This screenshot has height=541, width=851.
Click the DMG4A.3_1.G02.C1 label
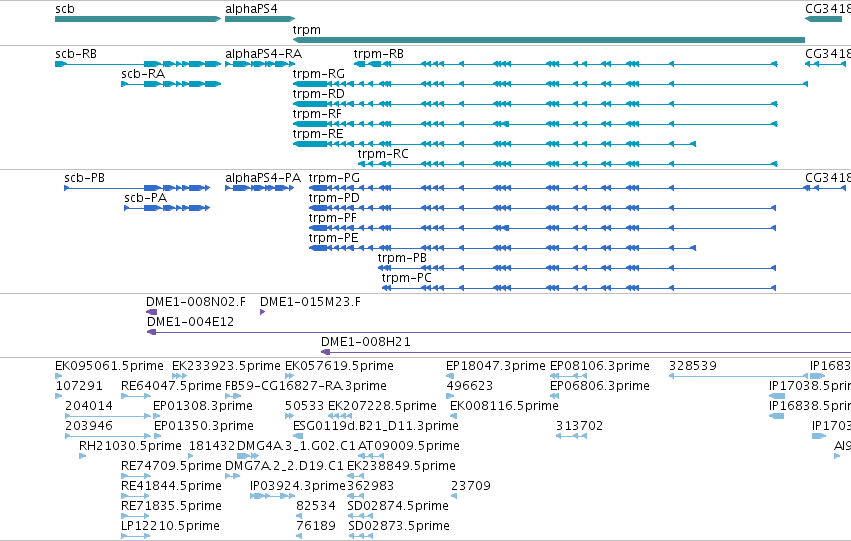[x=296, y=446]
